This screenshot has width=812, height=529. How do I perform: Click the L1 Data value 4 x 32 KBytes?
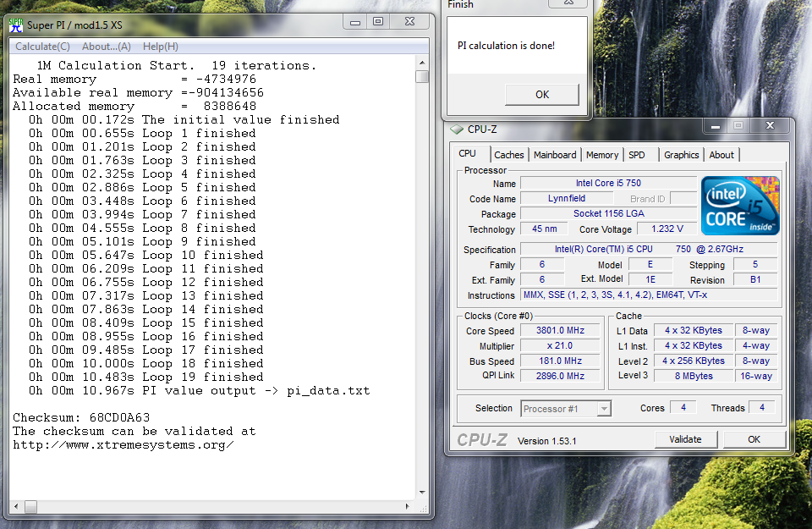[x=694, y=331]
